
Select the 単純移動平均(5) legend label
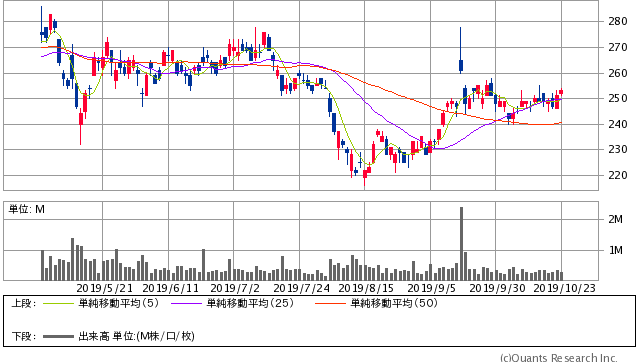pos(118,303)
